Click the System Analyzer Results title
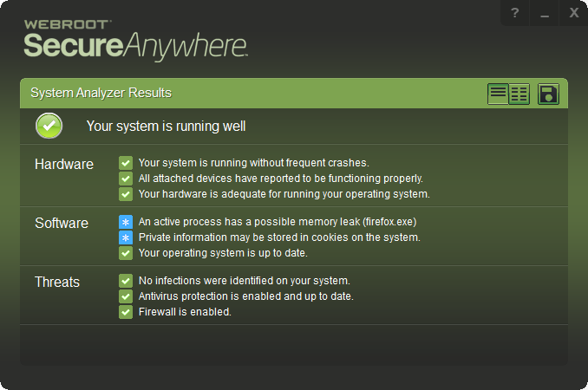The image size is (588, 390). [101, 93]
